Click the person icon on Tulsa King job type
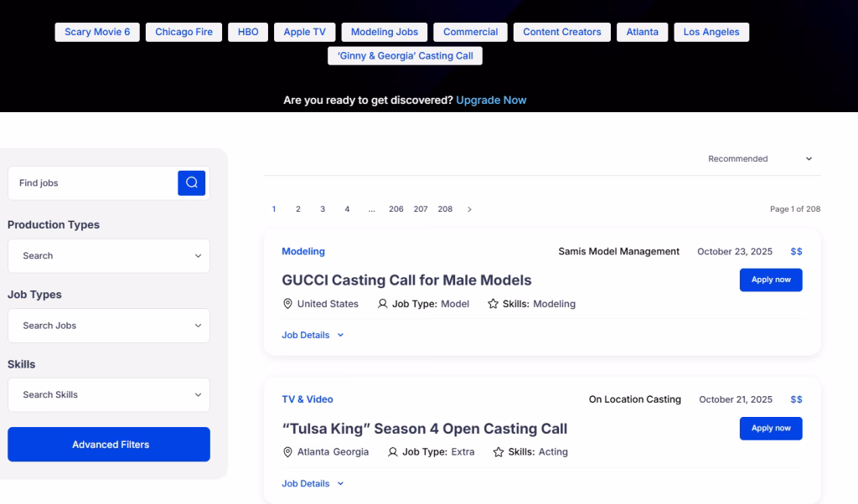 pyautogui.click(x=393, y=452)
